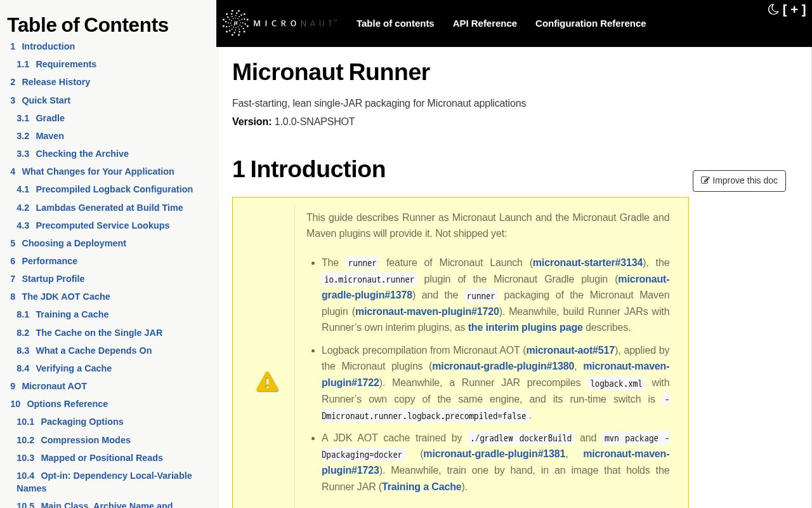Expand the page with the [ + ] control
812x508 pixels.
tap(794, 10)
